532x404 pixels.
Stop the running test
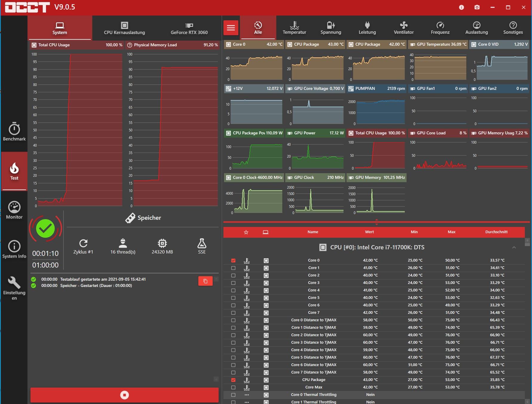coord(125,395)
